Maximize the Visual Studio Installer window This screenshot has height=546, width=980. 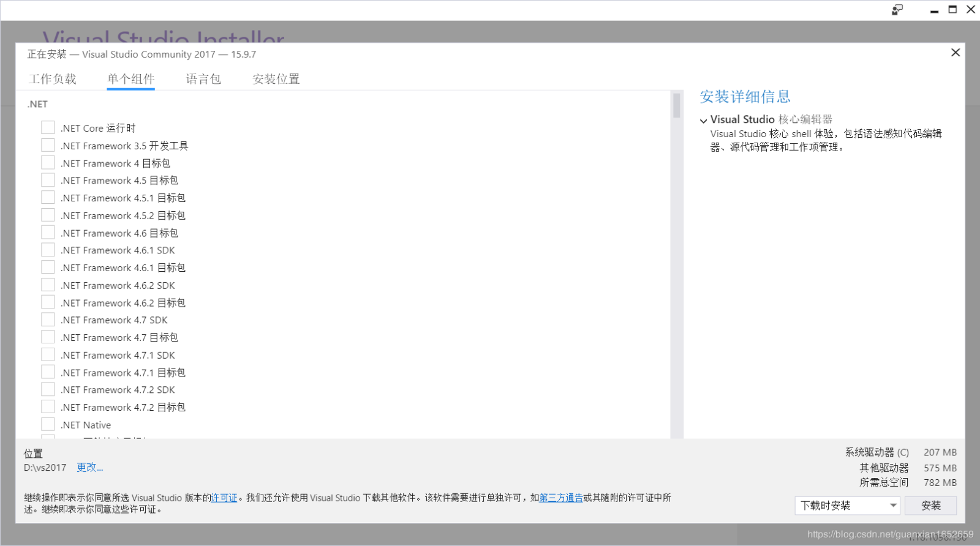click(x=952, y=10)
